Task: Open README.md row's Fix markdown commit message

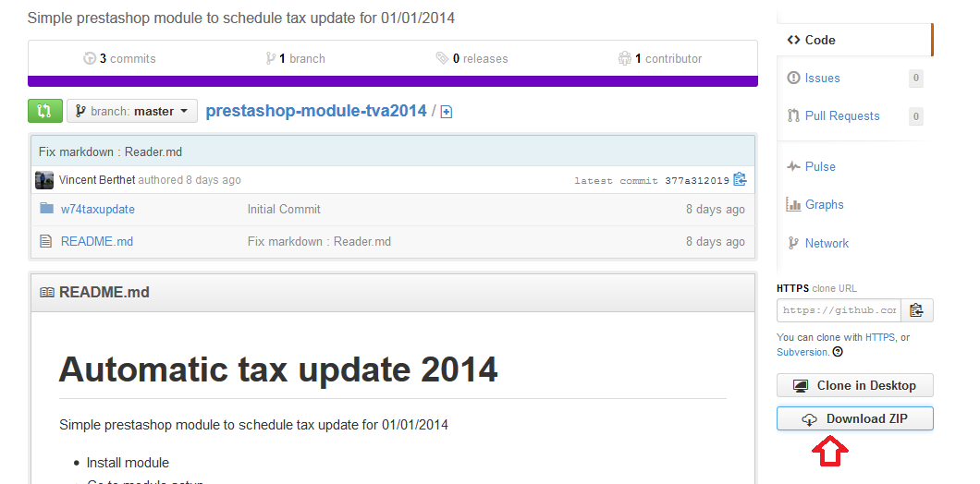Action: point(319,242)
